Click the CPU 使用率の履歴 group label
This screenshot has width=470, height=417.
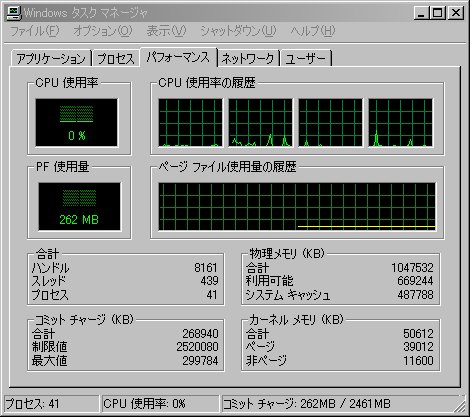coord(207,82)
